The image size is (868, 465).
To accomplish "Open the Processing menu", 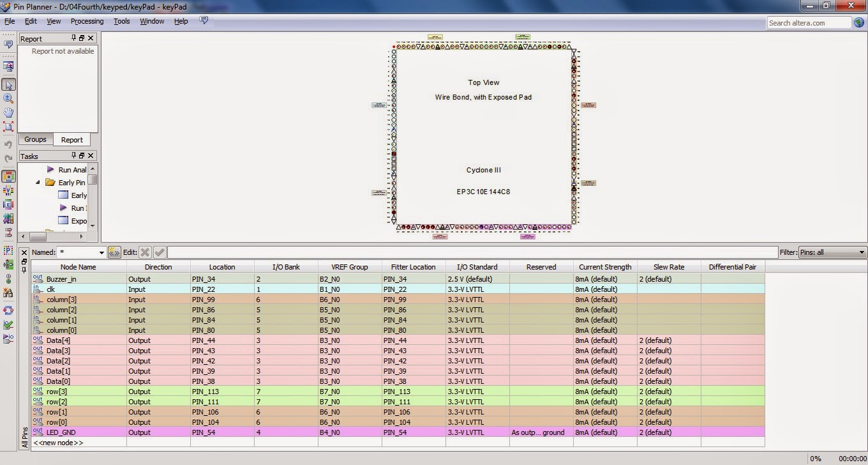I will (87, 21).
